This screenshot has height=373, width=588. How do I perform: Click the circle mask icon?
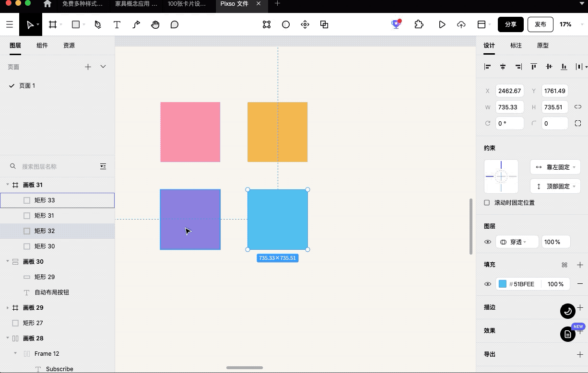pos(286,24)
